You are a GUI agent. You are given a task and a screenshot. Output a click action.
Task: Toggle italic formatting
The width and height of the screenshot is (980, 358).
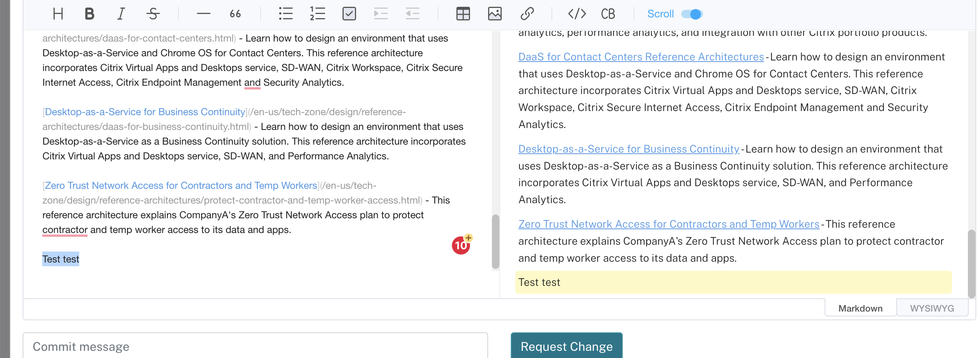121,14
